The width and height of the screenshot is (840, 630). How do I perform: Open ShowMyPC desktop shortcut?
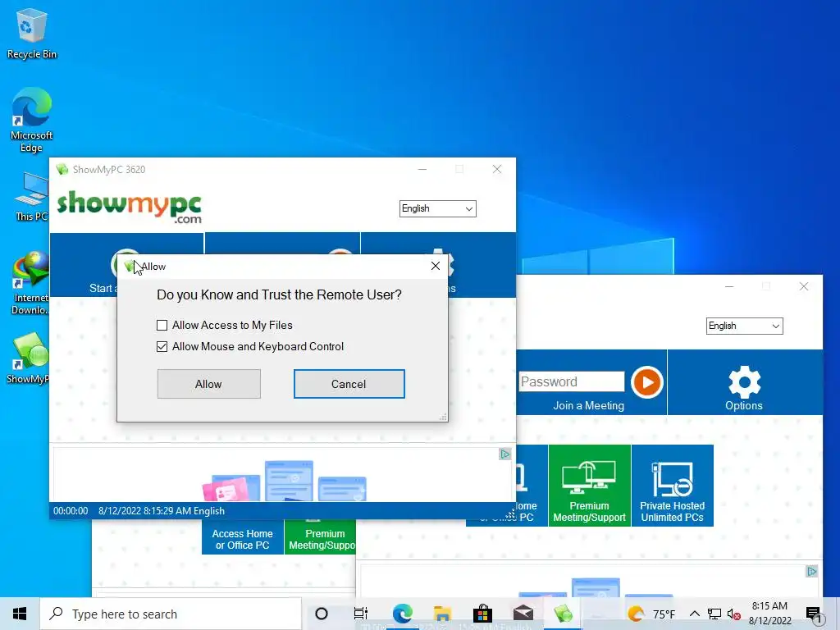tap(30, 358)
